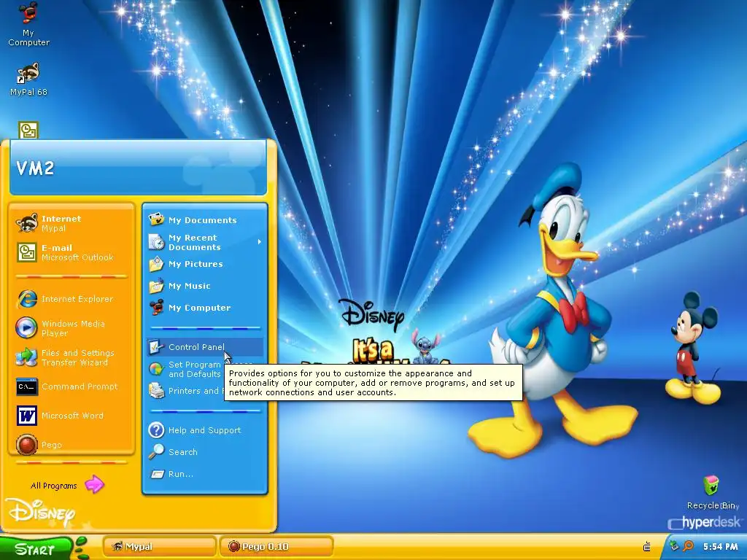The image size is (747, 560).
Task: Click the Command Prompt icon
Action: coord(27,386)
